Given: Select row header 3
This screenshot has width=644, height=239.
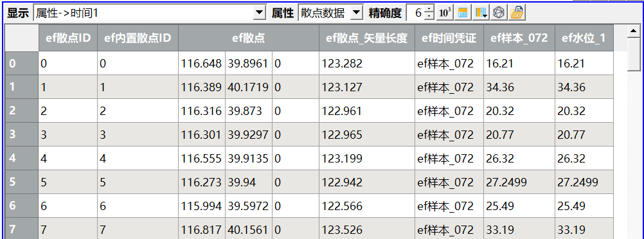Looking at the screenshot, I should [x=22, y=134].
